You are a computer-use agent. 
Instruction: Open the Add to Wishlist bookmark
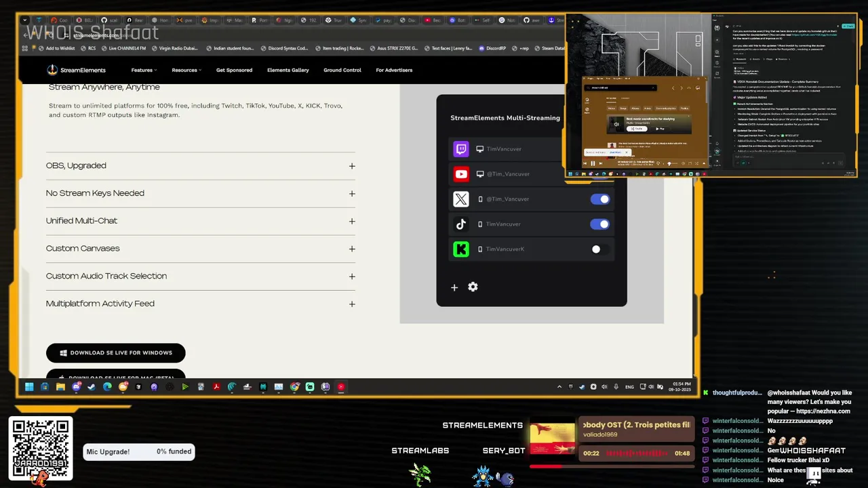(x=57, y=48)
